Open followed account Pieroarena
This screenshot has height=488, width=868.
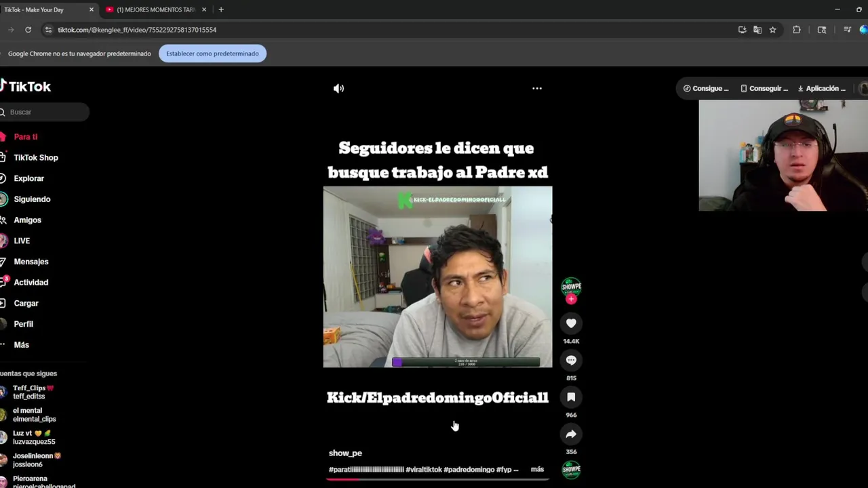coord(37,481)
